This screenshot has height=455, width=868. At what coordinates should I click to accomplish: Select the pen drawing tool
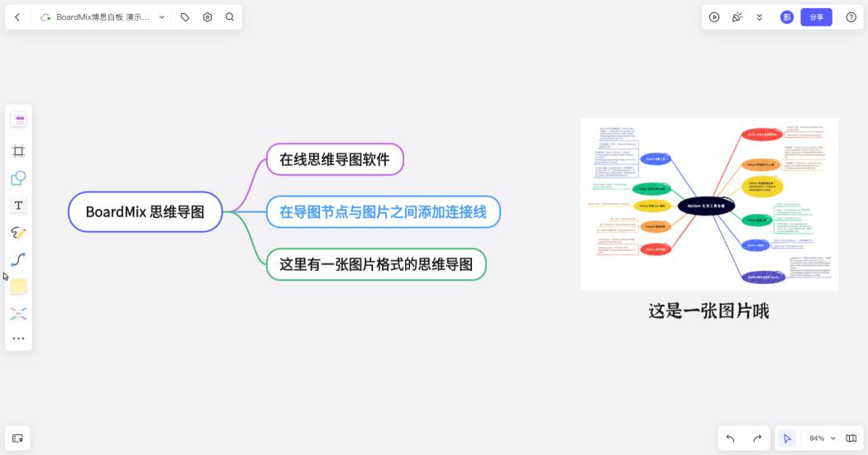coord(18,233)
